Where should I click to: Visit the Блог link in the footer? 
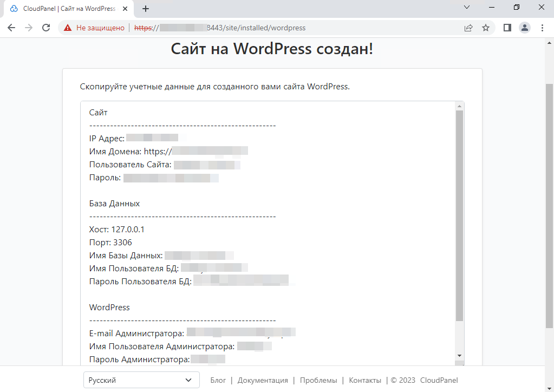218,380
